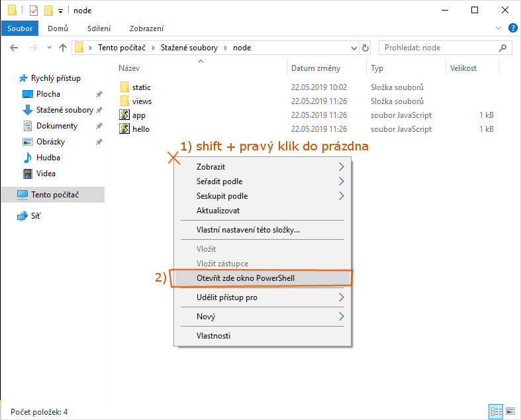Click the pin icon next to Dokumenty
Screen dimensions: 521x420
[x=99, y=126]
